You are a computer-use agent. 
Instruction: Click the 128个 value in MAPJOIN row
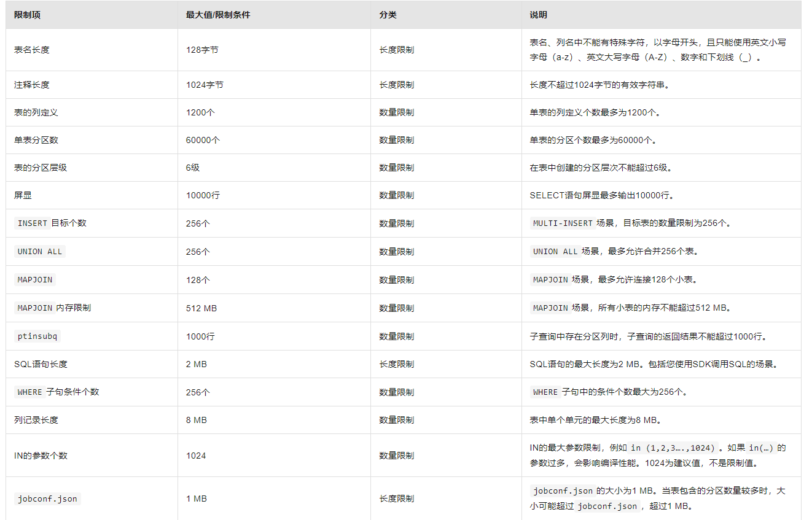coord(198,279)
